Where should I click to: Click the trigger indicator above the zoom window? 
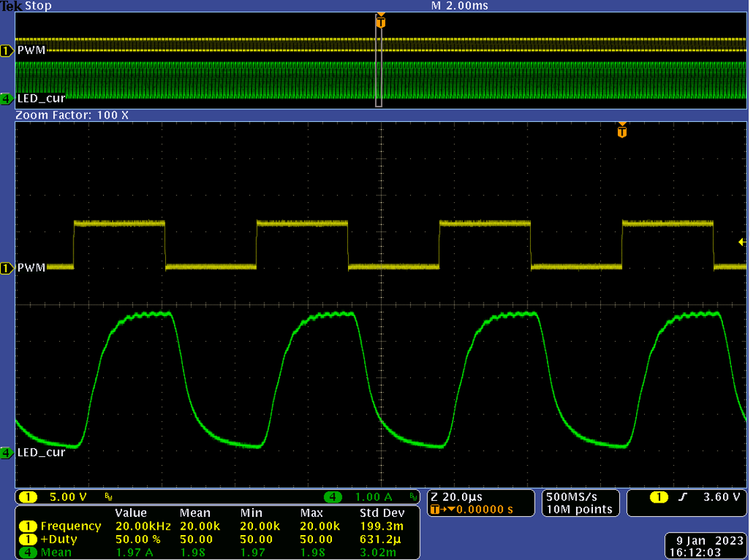point(622,131)
